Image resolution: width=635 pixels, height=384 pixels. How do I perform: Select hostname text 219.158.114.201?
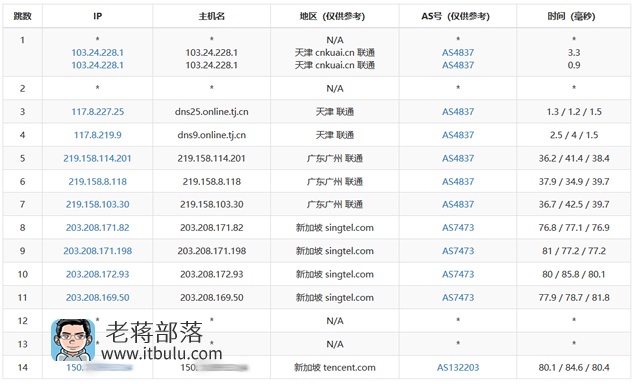211,158
